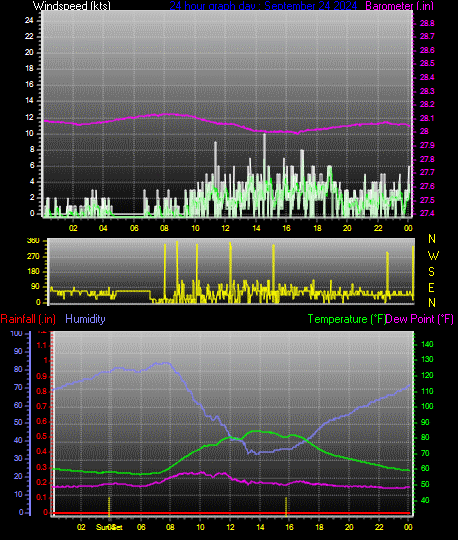The width and height of the screenshot is (458, 540).
Task: Click the "16" windspeed axis value
Action: pos(29,84)
